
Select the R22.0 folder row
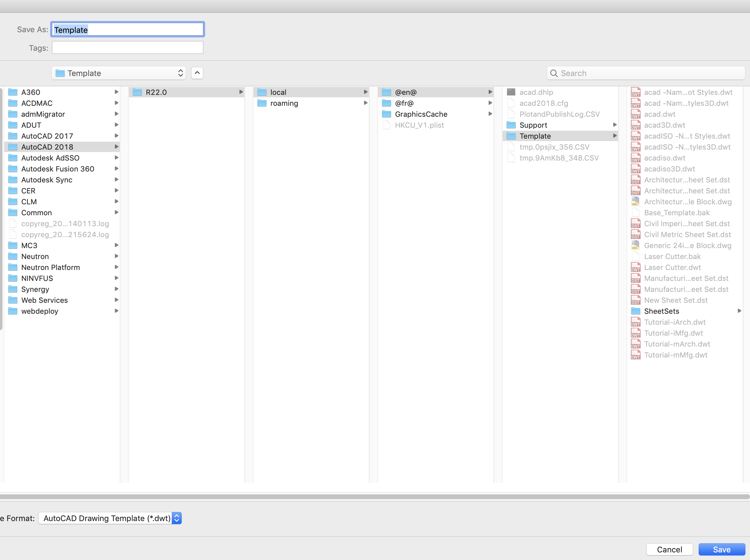(x=187, y=92)
